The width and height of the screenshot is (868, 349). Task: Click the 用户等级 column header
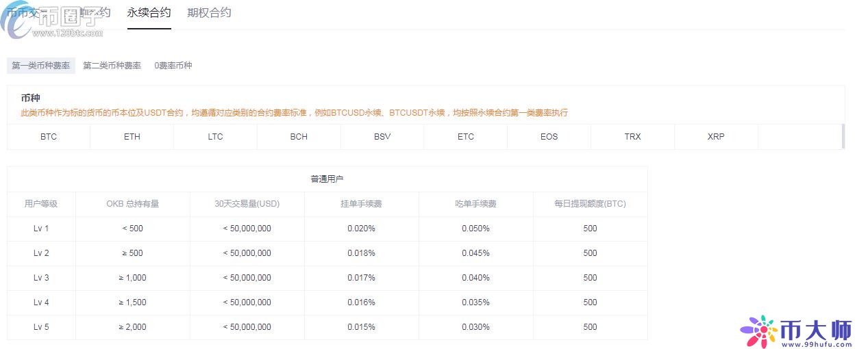point(41,204)
